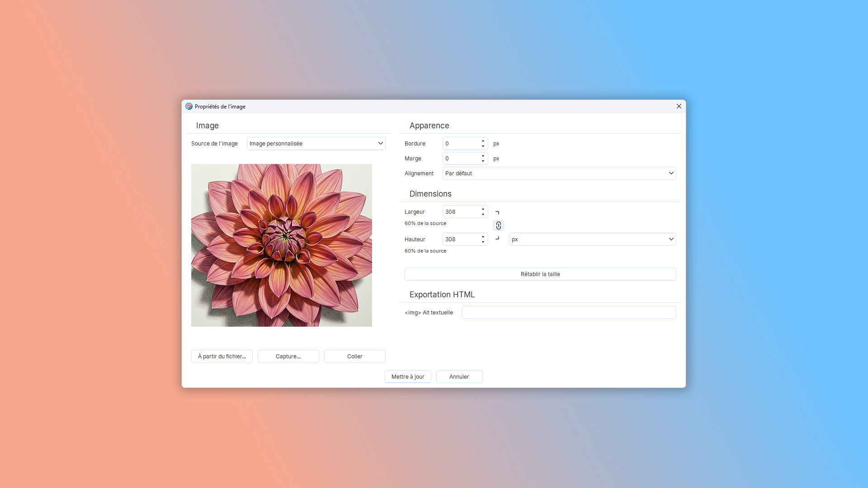Click Annuler to cancel changes
This screenshot has height=488, width=868.
pos(459,377)
